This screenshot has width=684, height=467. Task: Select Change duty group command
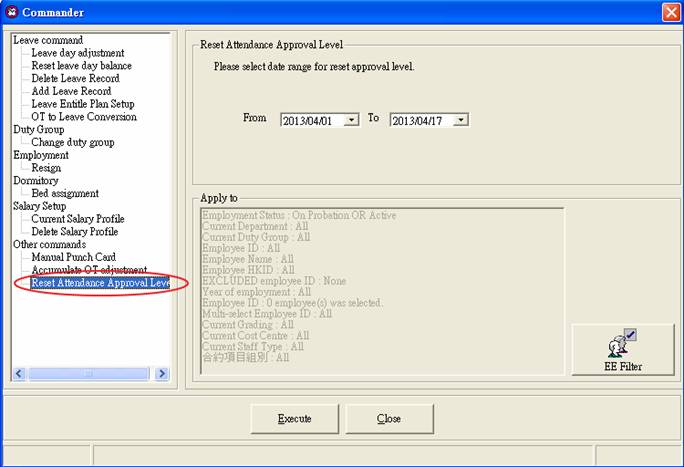click(x=73, y=142)
